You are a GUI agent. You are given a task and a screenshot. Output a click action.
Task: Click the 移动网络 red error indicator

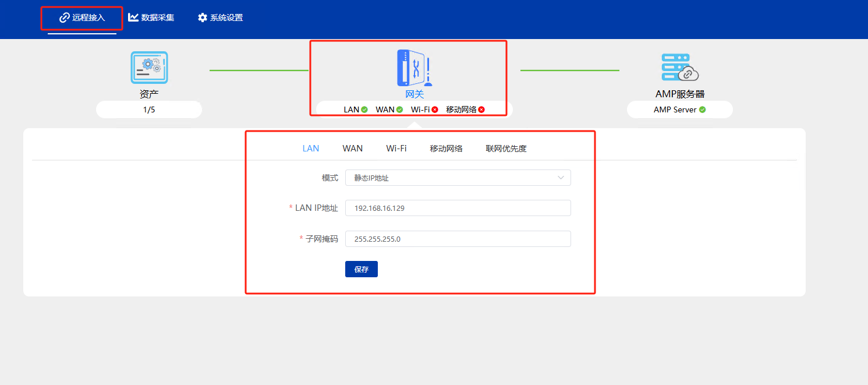tap(481, 110)
